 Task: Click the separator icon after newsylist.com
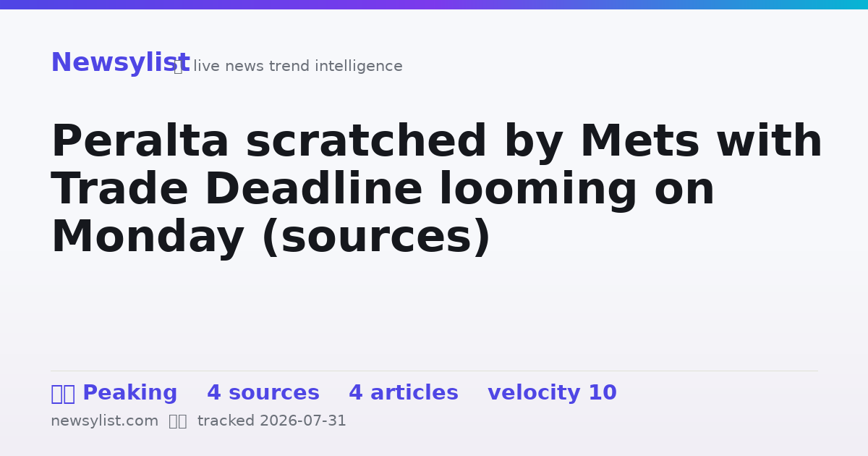[178, 421]
